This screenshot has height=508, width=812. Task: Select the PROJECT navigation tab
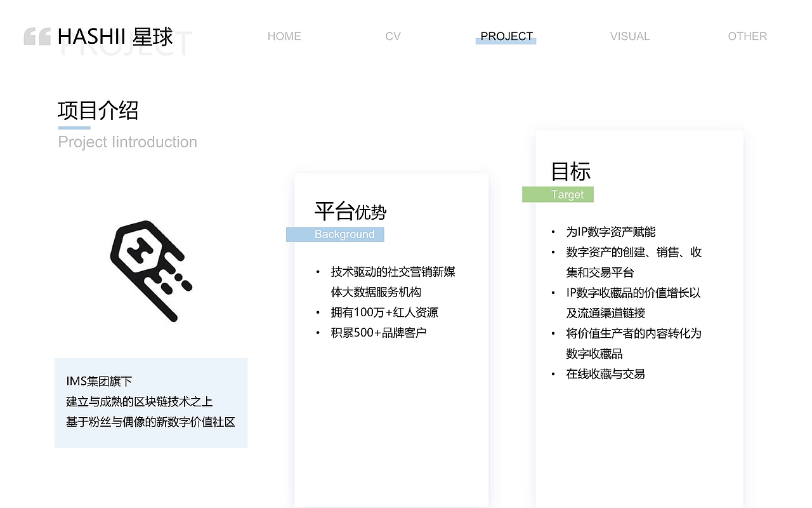click(506, 36)
